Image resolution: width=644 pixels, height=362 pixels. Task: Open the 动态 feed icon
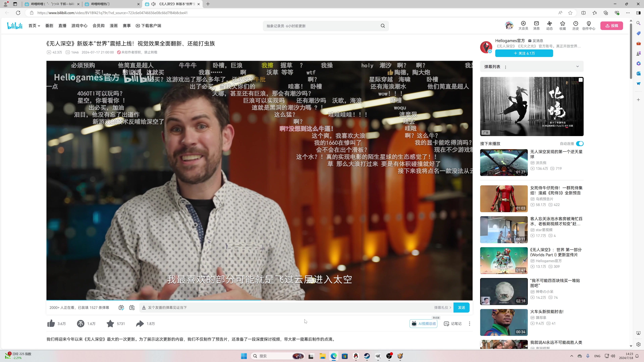click(550, 25)
